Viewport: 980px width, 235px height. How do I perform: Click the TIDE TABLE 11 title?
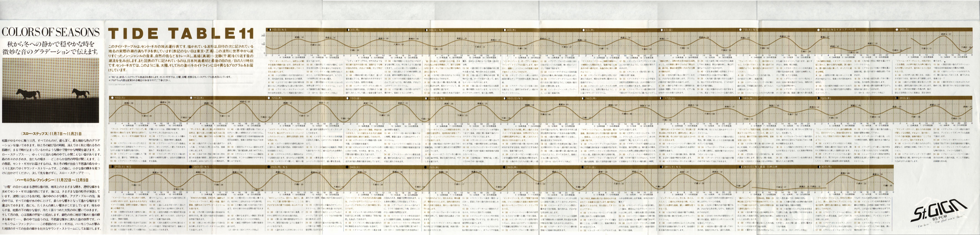click(x=181, y=34)
